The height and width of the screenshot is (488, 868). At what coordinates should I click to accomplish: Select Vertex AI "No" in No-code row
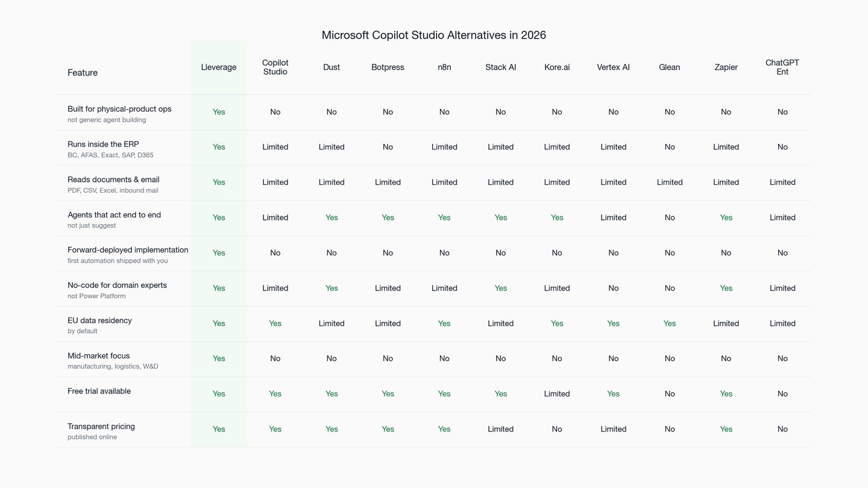pos(614,288)
